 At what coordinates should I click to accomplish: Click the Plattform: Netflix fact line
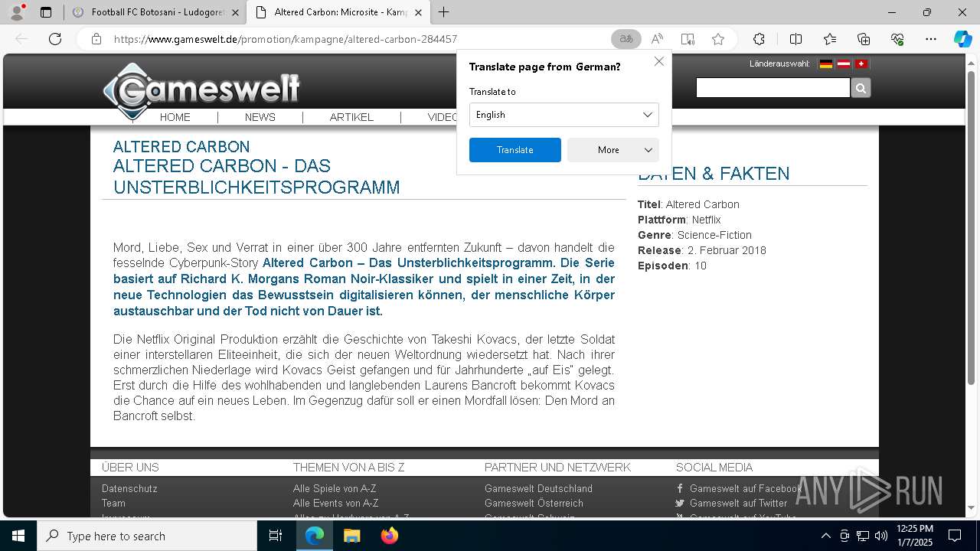pos(679,220)
